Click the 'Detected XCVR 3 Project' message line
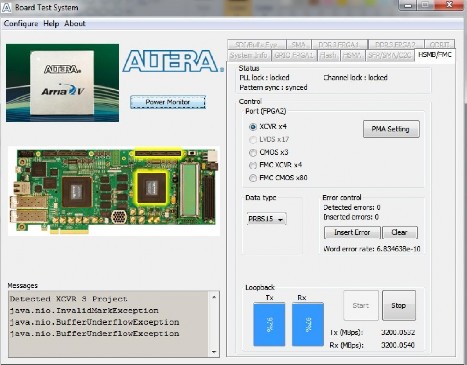Viewport: 467px width, 365px height. pos(69,299)
